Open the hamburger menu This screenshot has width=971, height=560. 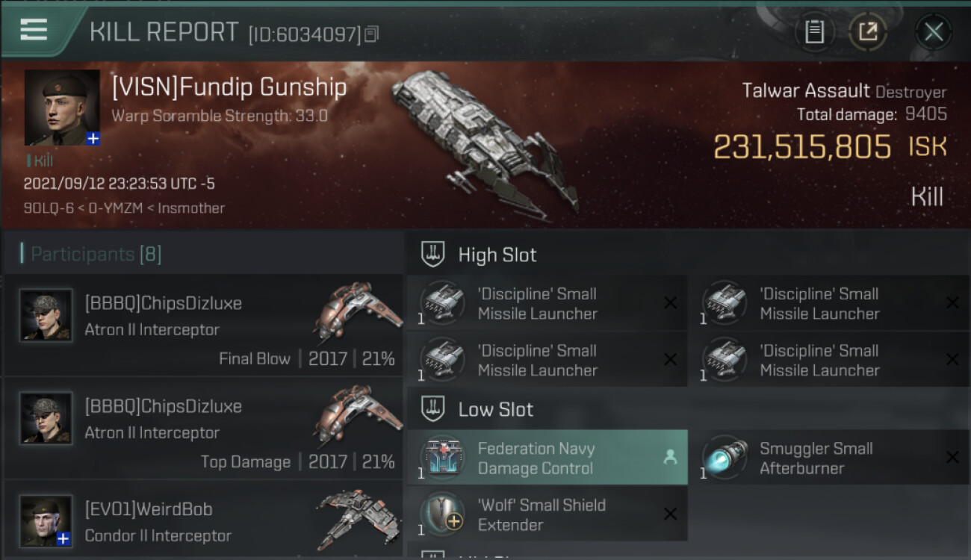tap(34, 30)
